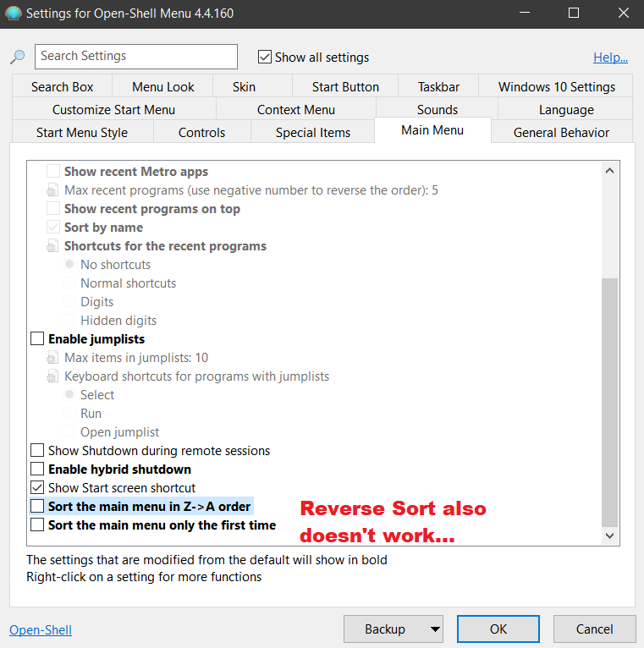
Task: Enable the Show recent Metro apps checkbox
Action: 53,171
